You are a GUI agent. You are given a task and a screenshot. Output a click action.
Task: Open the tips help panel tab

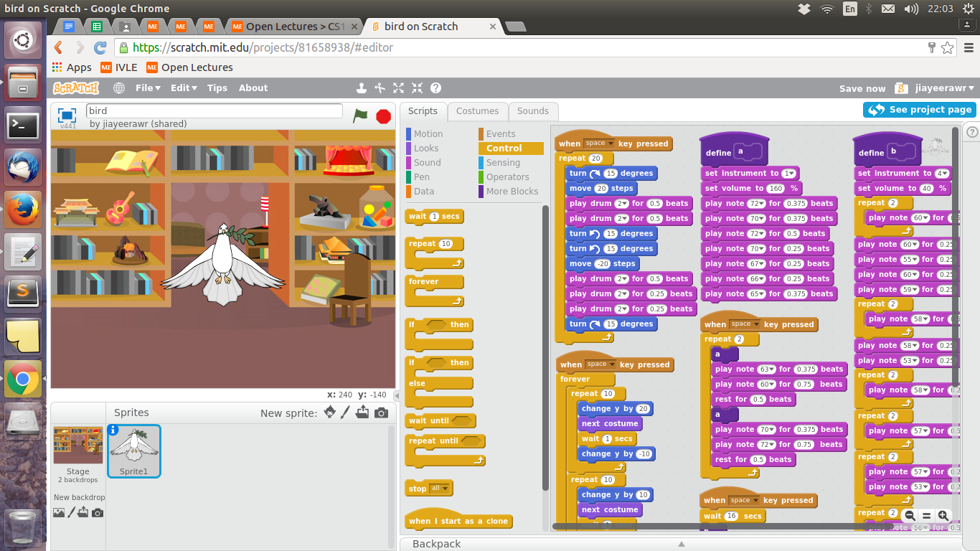971,132
